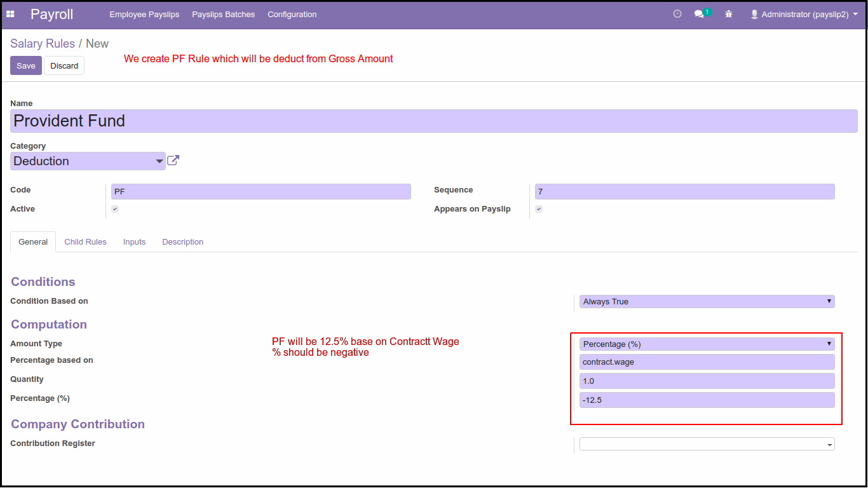This screenshot has width=868, height=488.
Task: Click the Payroll app title
Action: coord(52,14)
